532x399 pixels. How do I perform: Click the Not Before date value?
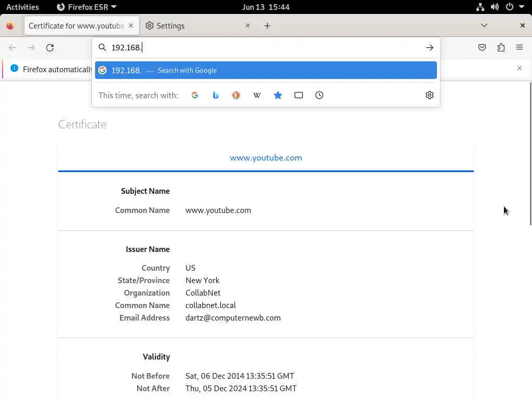tap(240, 376)
